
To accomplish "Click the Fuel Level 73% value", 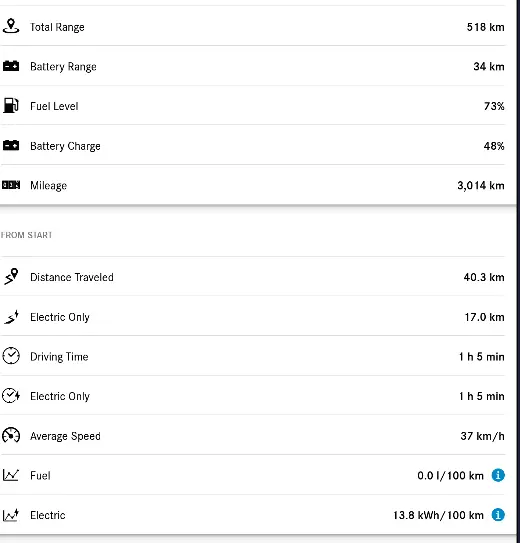I will [x=494, y=106].
